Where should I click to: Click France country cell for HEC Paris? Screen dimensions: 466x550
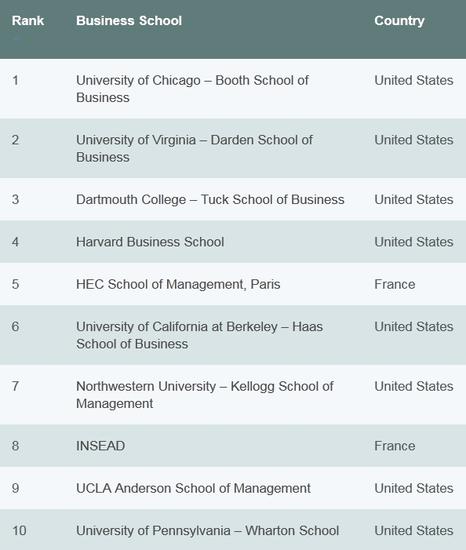pos(395,284)
